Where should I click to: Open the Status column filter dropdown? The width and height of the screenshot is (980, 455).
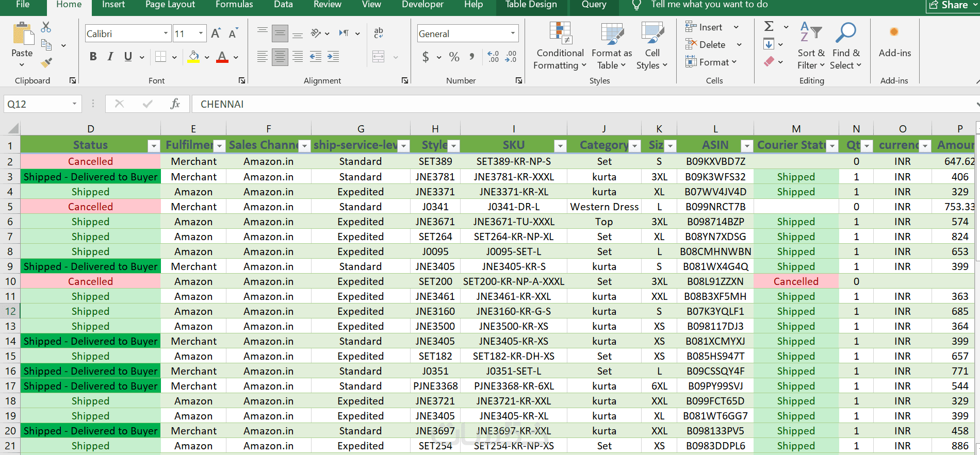154,146
